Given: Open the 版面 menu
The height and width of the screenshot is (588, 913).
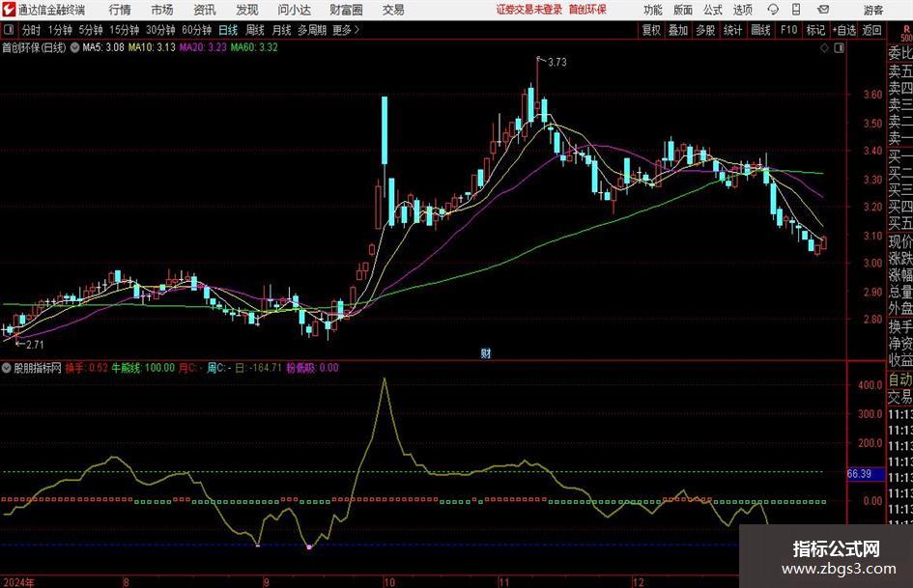Looking at the screenshot, I should [682, 10].
